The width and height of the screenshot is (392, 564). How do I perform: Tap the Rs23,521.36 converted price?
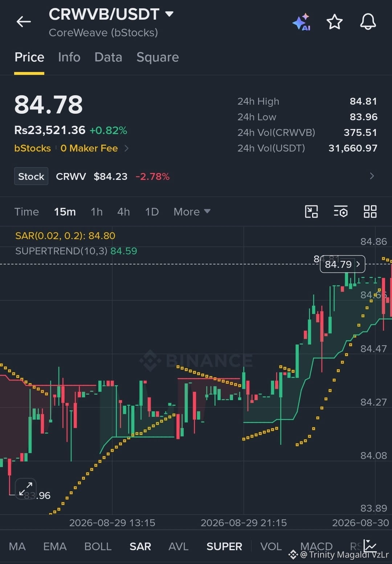pos(50,130)
